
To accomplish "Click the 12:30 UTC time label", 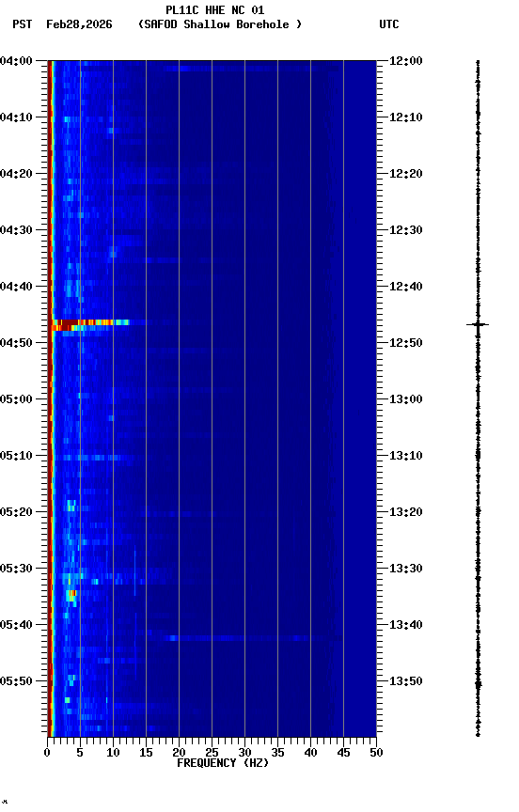I will [406, 230].
